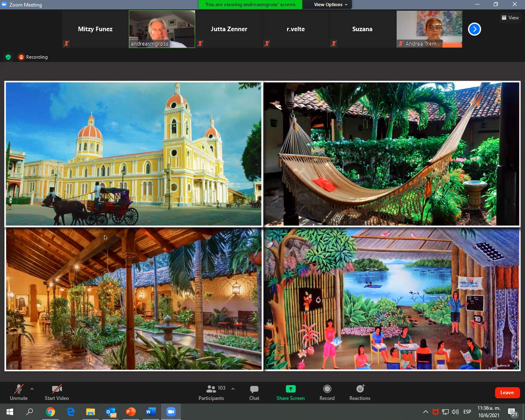
Task: Select Jutta Zenner participant tile
Action: pos(229,29)
